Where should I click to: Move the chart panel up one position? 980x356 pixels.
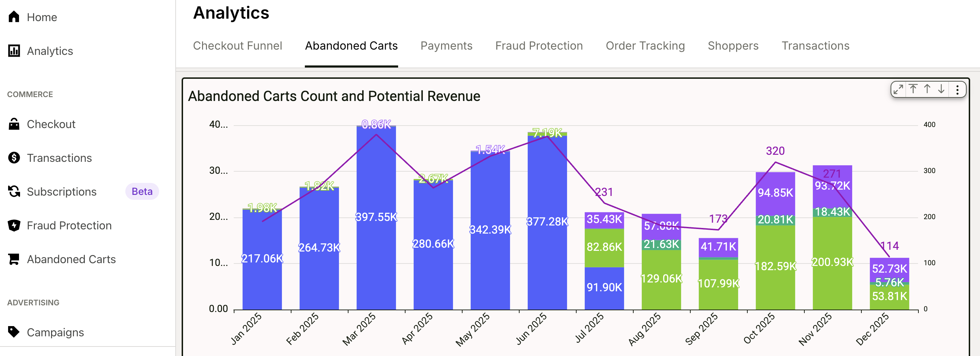(927, 89)
